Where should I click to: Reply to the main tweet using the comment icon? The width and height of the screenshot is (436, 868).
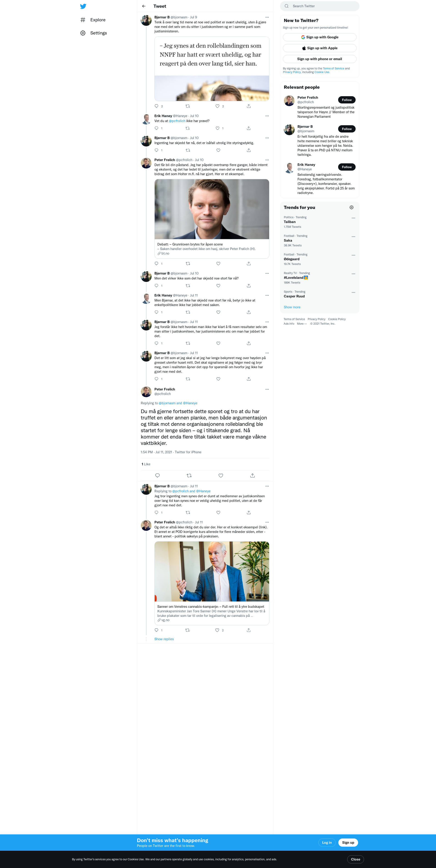[157, 476]
